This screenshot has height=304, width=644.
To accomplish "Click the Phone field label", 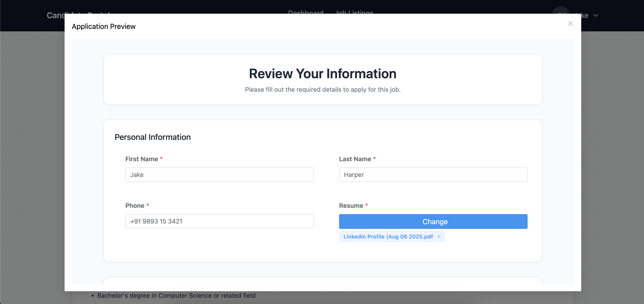I will tap(135, 206).
